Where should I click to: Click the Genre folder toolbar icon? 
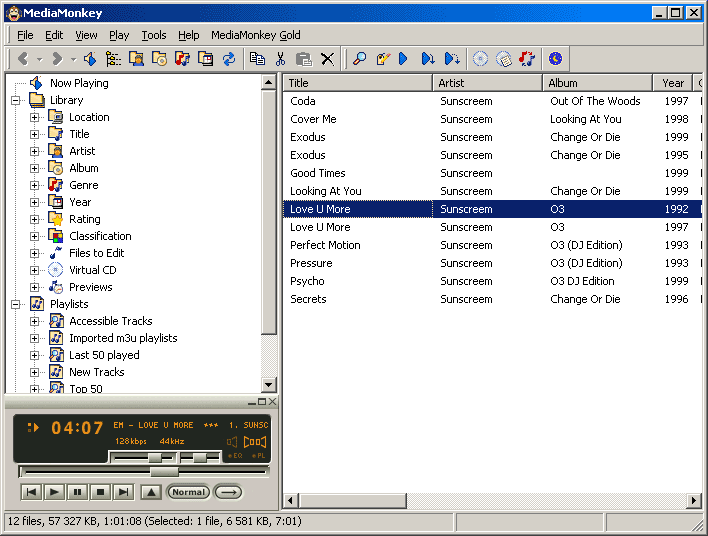182,59
